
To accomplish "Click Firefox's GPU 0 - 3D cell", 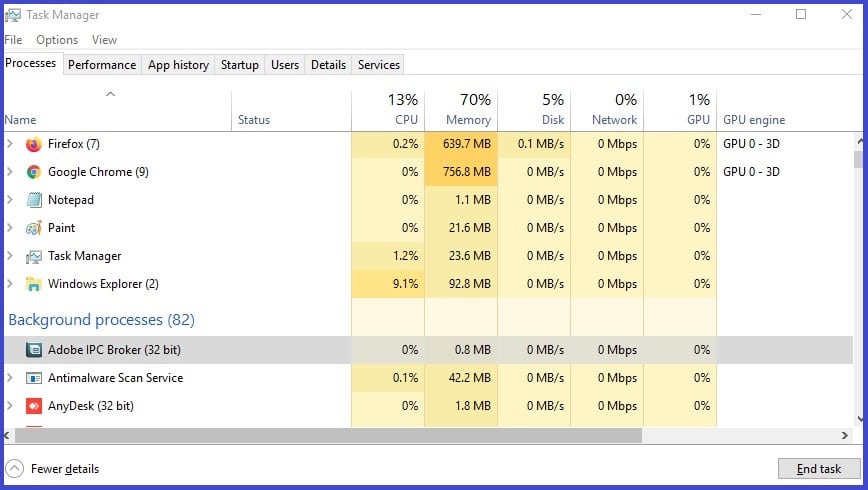I will [751, 144].
